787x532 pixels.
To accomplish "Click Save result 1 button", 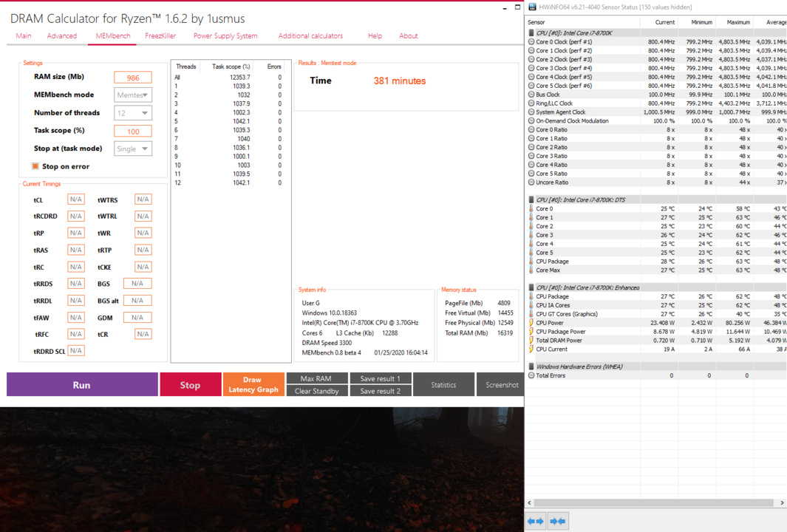I will 381,378.
